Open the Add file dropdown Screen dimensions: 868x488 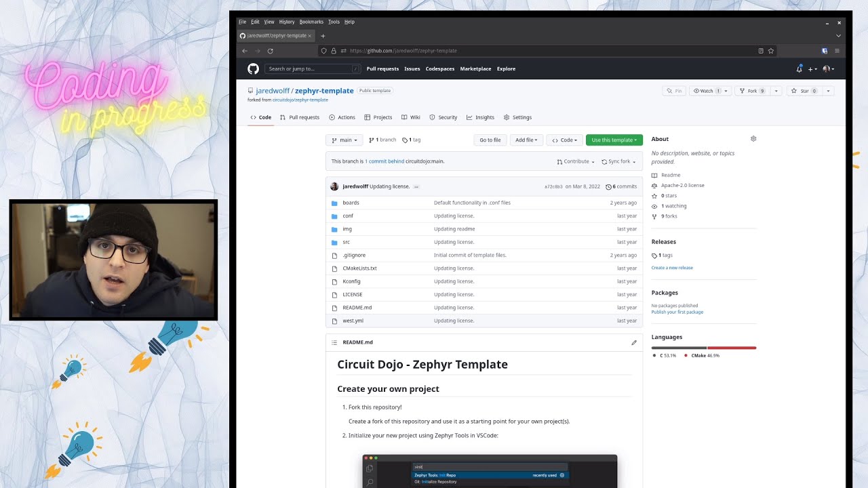click(x=526, y=140)
